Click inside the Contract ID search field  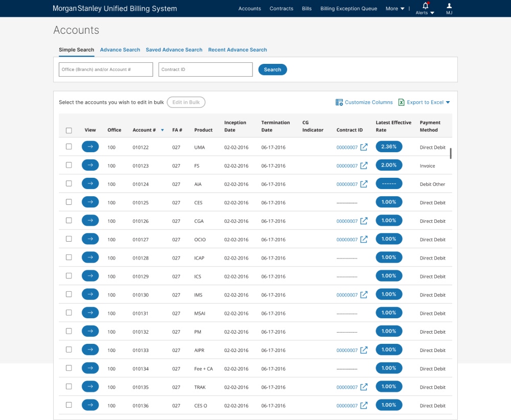[205, 69]
